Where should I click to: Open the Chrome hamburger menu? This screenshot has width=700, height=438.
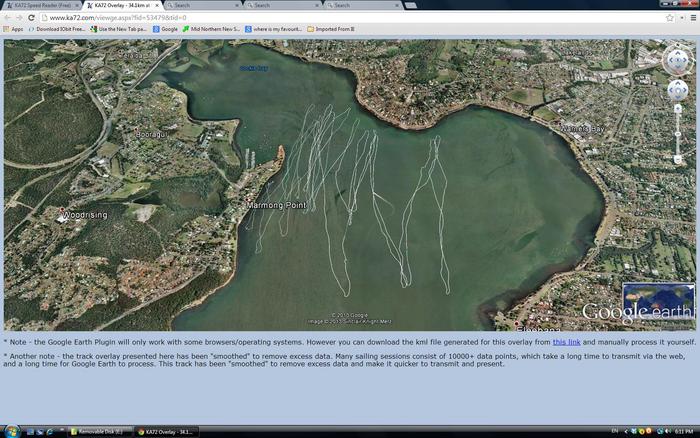point(693,18)
